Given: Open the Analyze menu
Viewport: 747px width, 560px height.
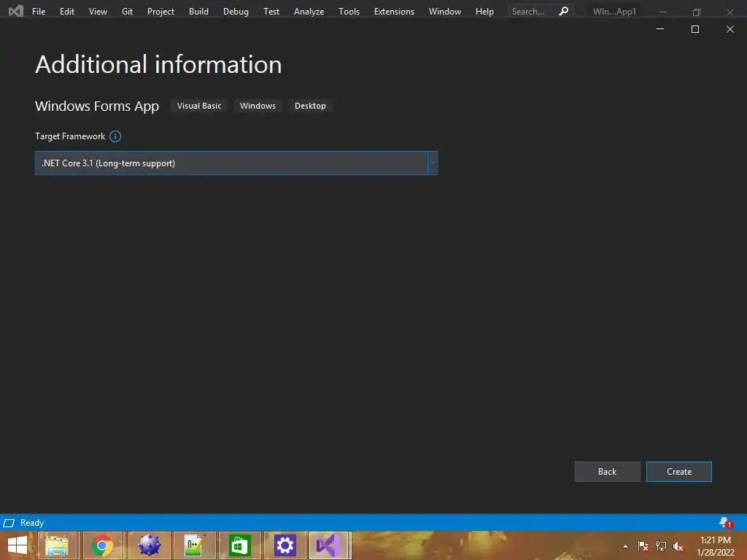Looking at the screenshot, I should (309, 12).
